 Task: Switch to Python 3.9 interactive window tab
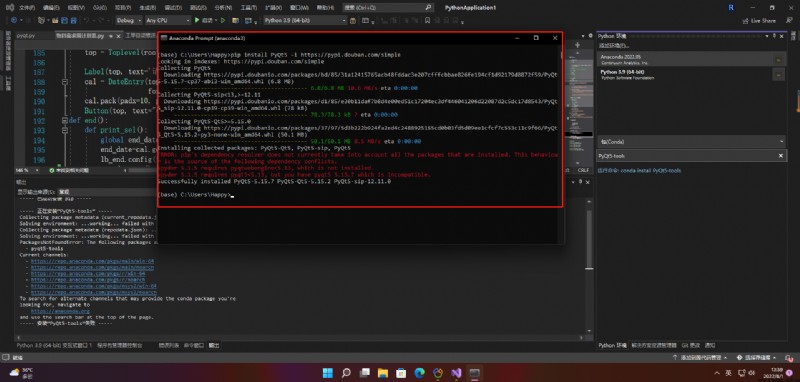pos(55,345)
